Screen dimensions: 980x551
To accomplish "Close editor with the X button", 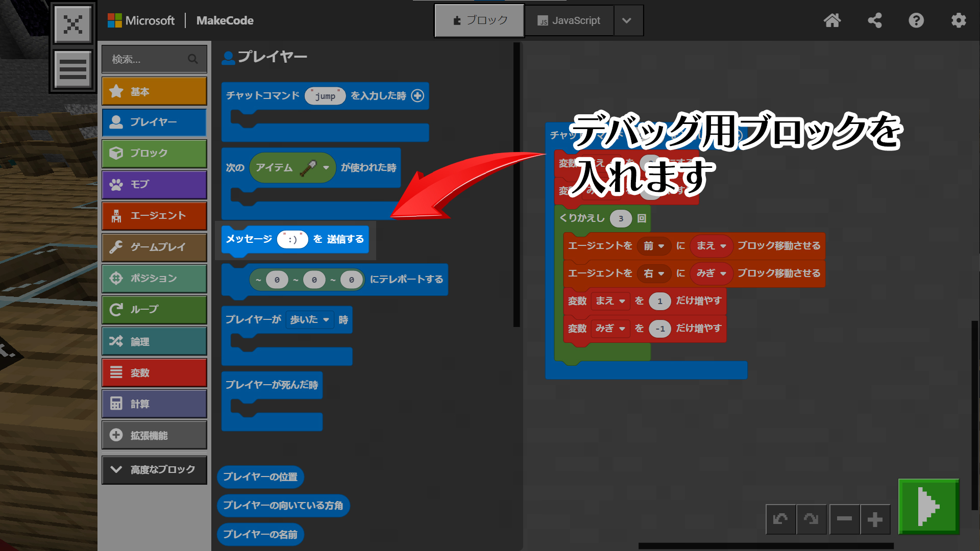I will click(x=73, y=24).
